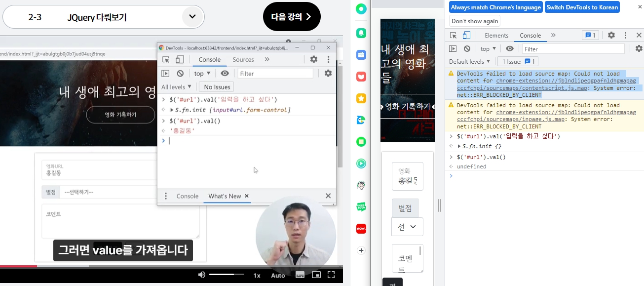The image size is (644, 286).
Task: Select the Console tab in the right DevTools
Action: click(530, 35)
